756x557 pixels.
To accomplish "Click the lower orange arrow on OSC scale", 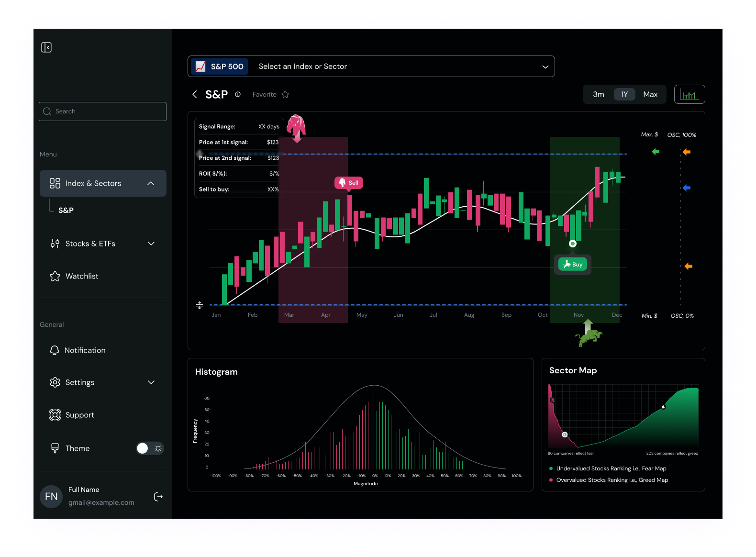I will 689,266.
